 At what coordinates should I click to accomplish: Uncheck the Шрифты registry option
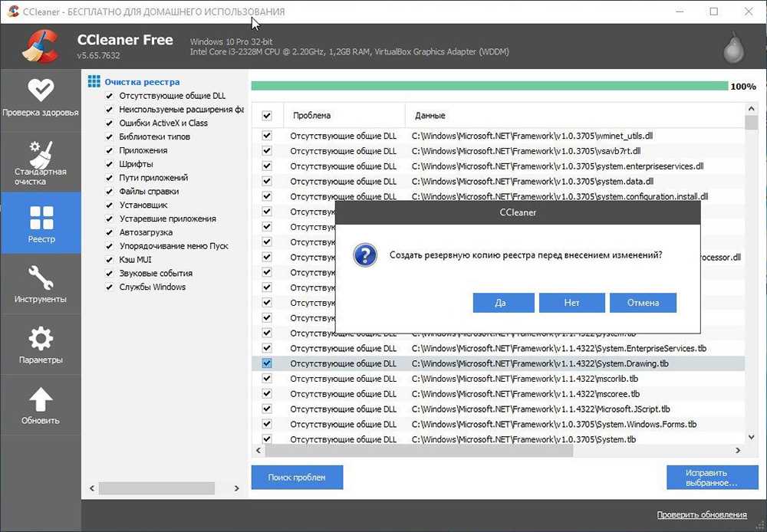pos(110,164)
